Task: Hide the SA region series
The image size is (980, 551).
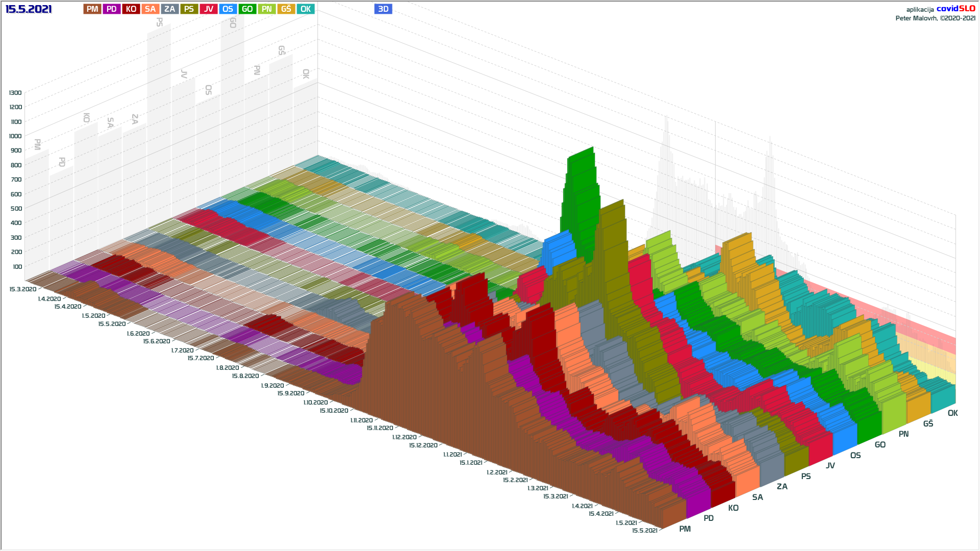Action: tap(150, 9)
